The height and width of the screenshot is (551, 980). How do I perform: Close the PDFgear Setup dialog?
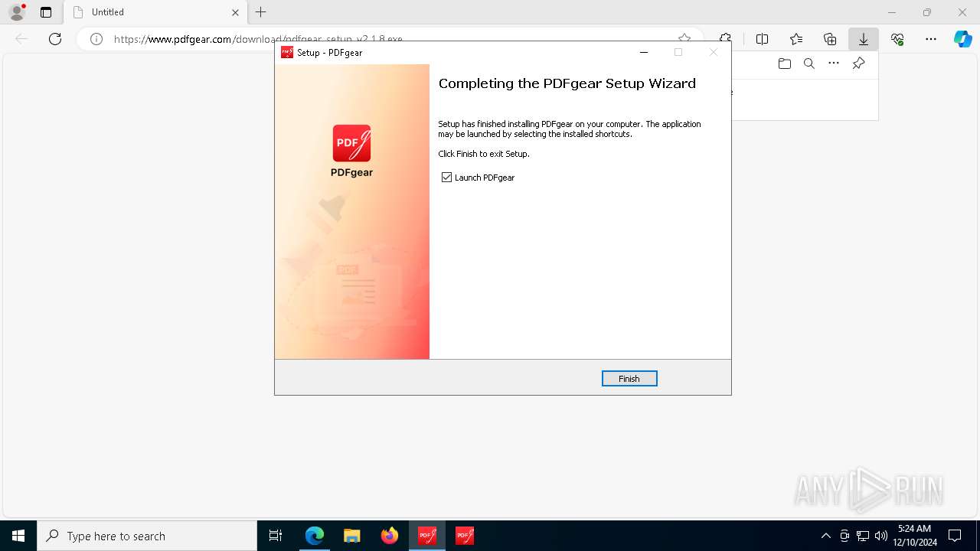(714, 53)
